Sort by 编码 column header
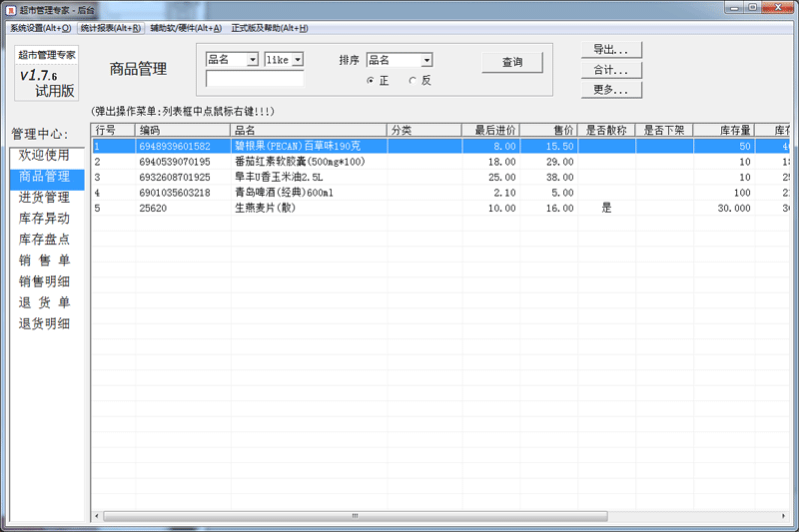This screenshot has height=532, width=799. pyautogui.click(x=183, y=131)
